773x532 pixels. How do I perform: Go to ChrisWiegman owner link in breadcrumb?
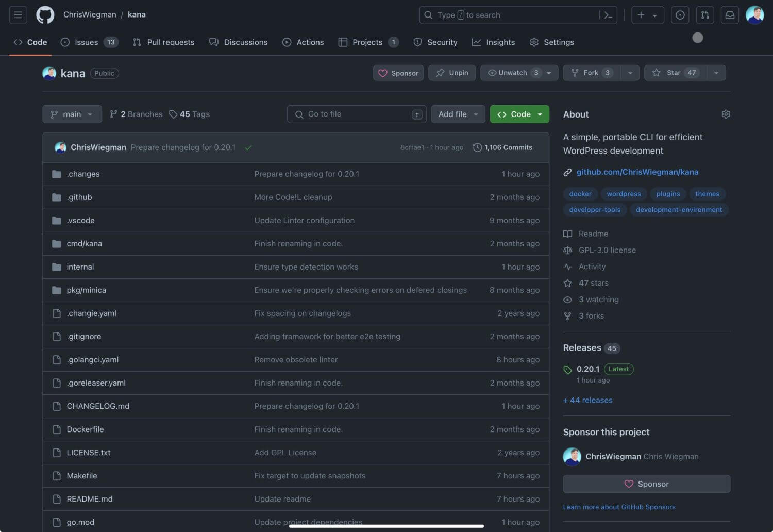pos(90,14)
